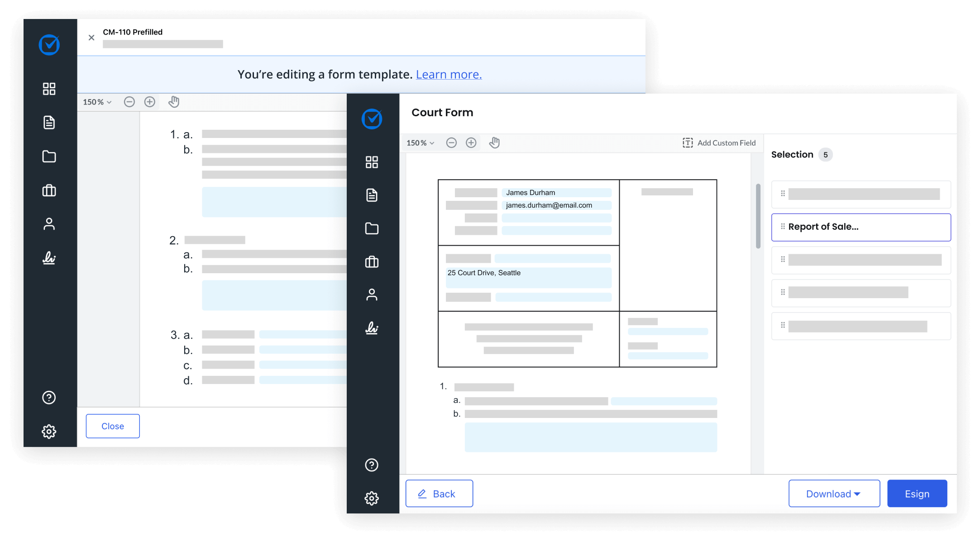Screen dimensions: 980x541
Task: Click the help question mark icon bottom sidebar
Action: [49, 398]
